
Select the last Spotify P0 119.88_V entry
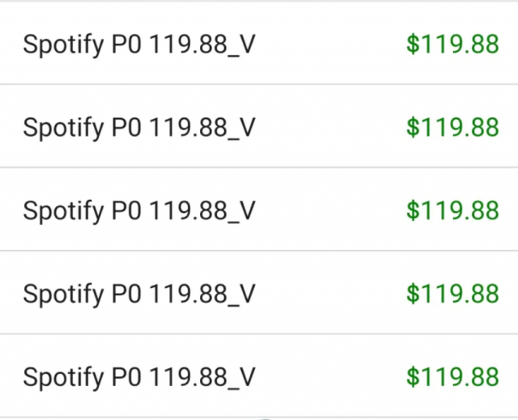(139, 377)
